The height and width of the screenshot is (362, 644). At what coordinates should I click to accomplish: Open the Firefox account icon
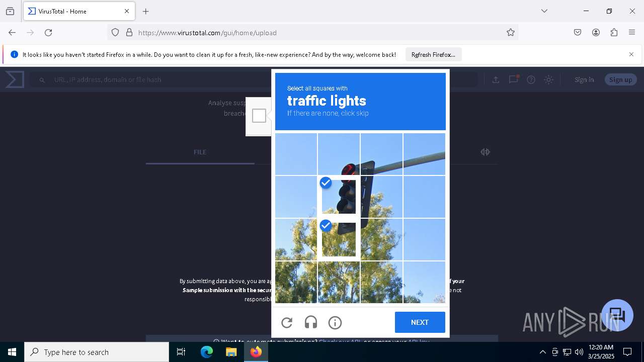596,33
